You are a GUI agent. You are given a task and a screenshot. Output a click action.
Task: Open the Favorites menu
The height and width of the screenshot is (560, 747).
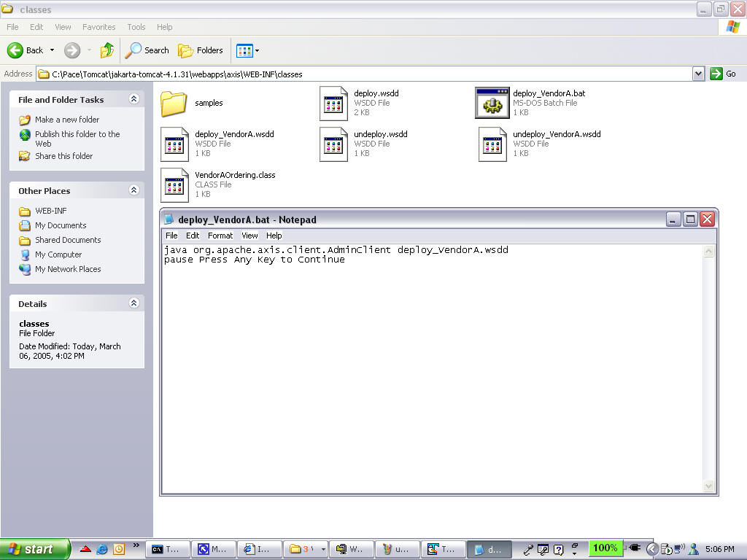click(x=98, y=27)
